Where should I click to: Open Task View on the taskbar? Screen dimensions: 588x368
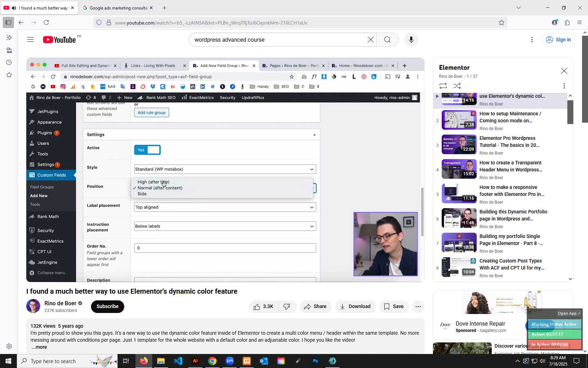126,361
